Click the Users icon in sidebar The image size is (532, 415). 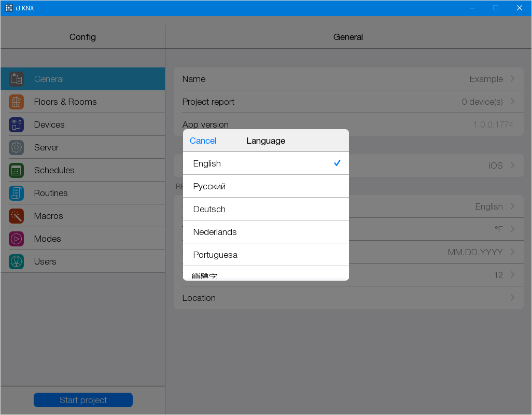pos(16,261)
